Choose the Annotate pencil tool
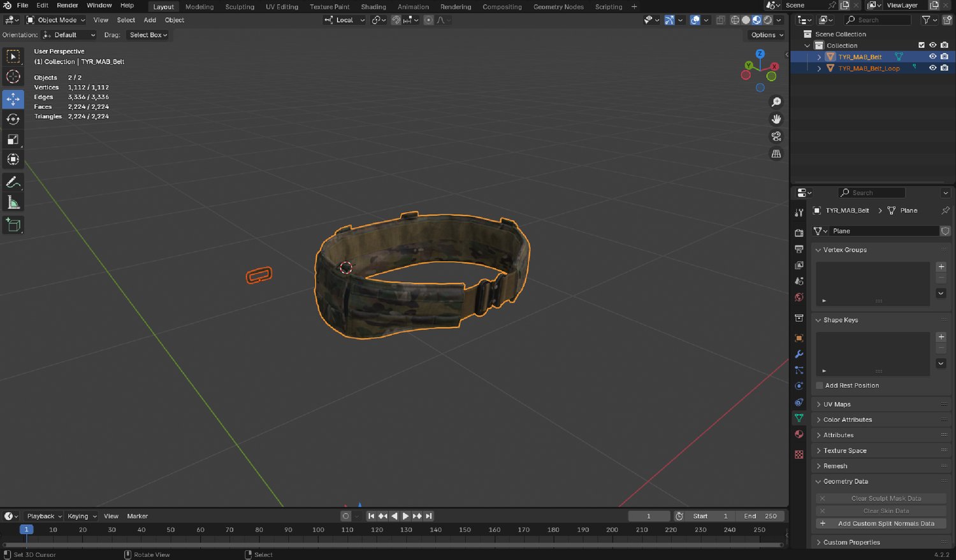This screenshot has width=956, height=560. click(13, 182)
